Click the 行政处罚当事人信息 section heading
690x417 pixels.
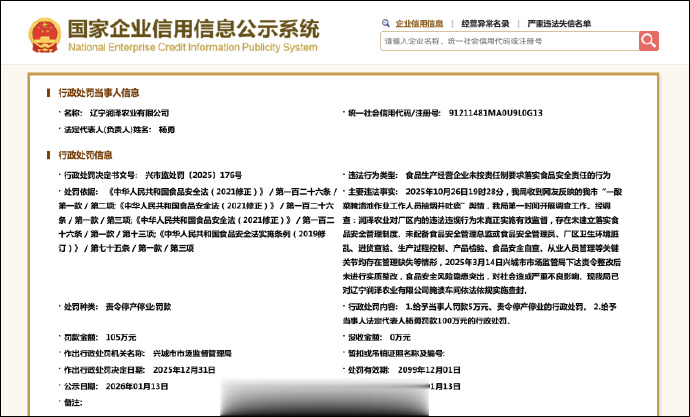pos(99,93)
